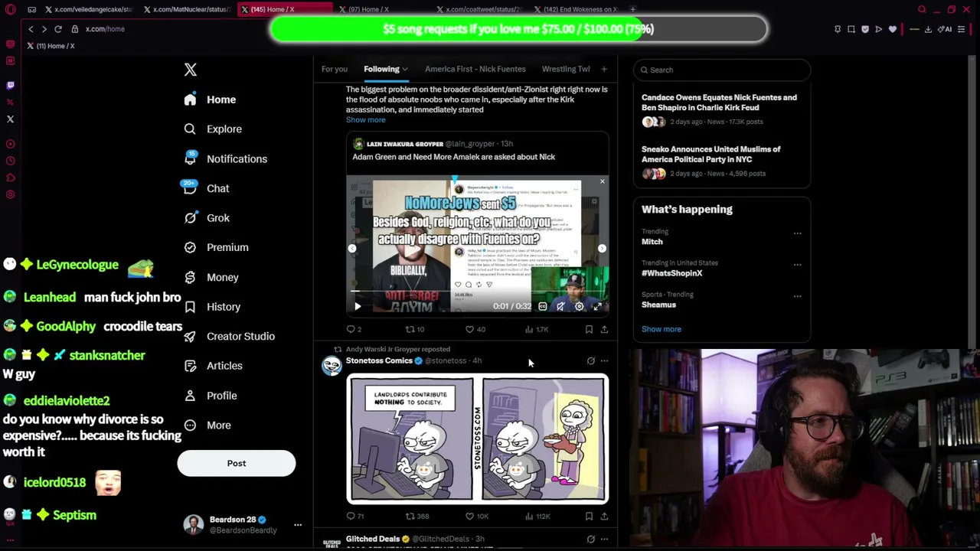Open more options on Stonetoss Comics post
The width and height of the screenshot is (980, 551).
pos(604,361)
